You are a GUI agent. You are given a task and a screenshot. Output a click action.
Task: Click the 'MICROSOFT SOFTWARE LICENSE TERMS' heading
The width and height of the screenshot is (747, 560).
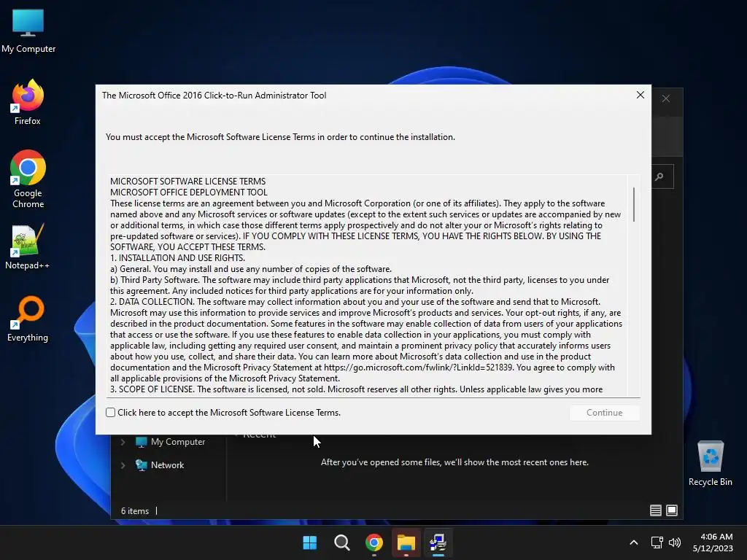tap(187, 182)
